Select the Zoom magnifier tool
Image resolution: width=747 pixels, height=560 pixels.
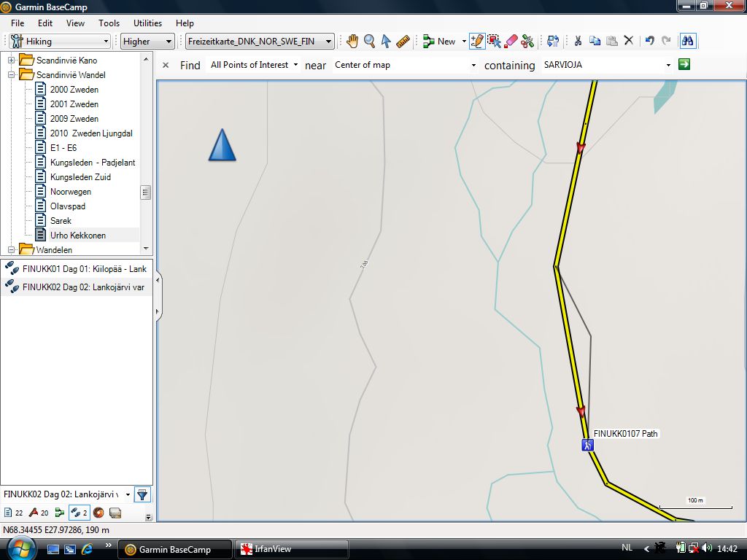(369, 42)
